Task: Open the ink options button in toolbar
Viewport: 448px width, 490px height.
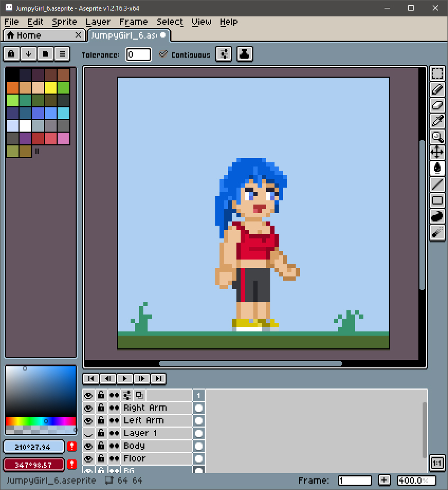Action: tap(244, 54)
